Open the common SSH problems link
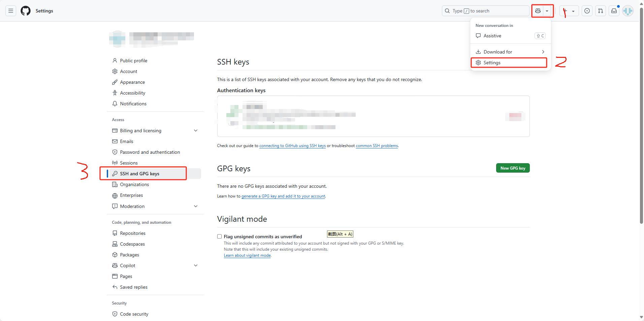The image size is (644, 321). coord(377,145)
